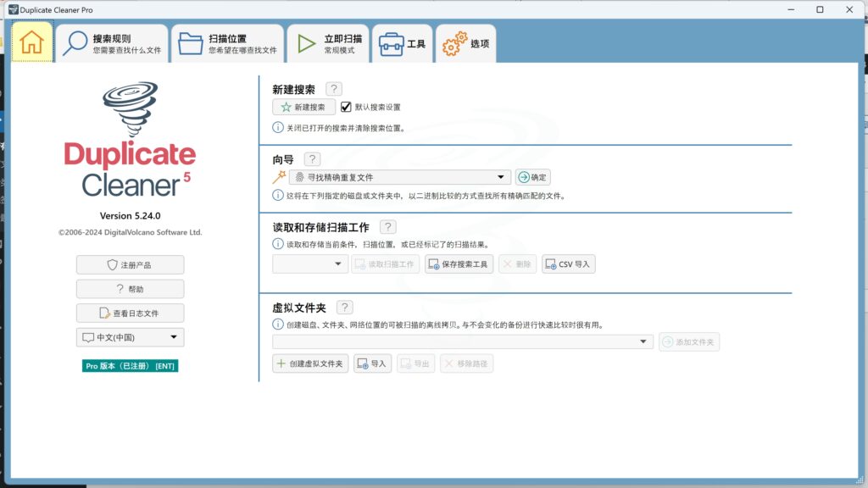The image size is (868, 488).
Task: Click info icon under the wizard dropdown
Action: pos(278,196)
